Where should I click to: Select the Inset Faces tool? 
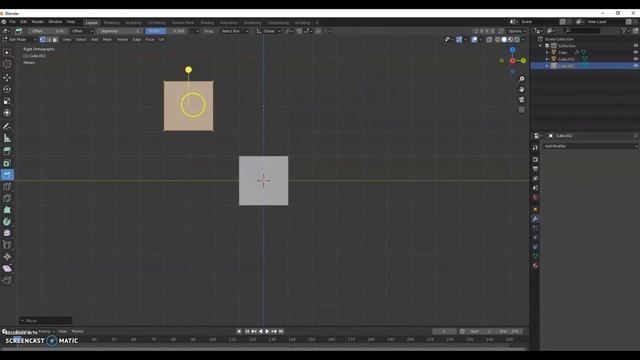pos(7,163)
